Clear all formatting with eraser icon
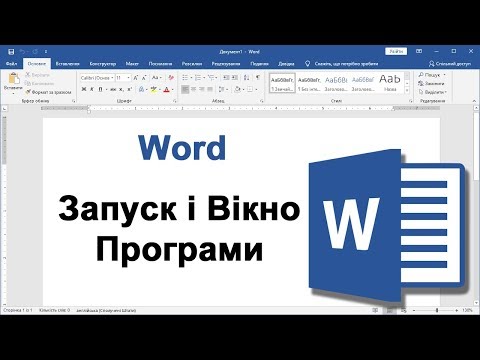Screen dimensions: 480x360 pyautogui.click(x=171, y=78)
